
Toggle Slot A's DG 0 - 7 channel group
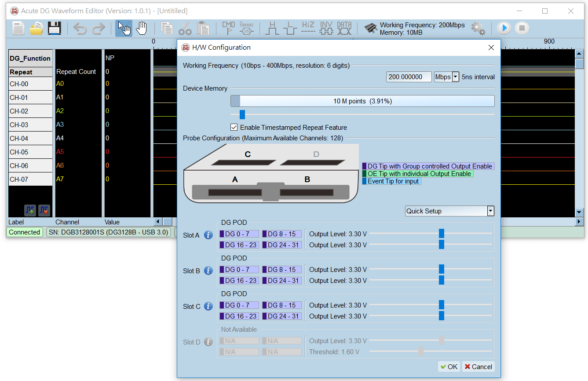click(x=239, y=234)
